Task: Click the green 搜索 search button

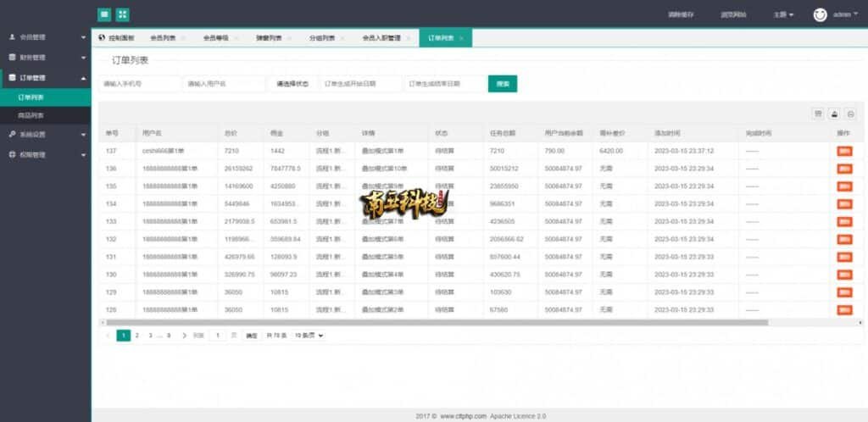Action: point(503,84)
